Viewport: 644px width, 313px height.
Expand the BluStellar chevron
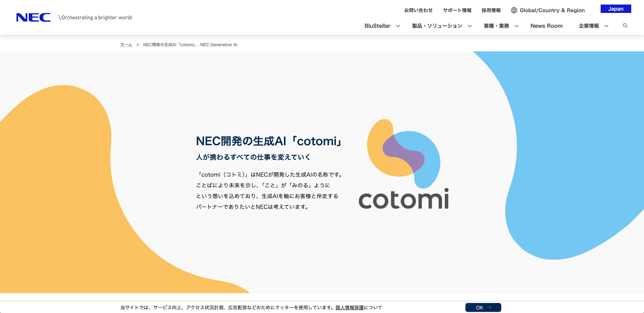[x=398, y=26]
